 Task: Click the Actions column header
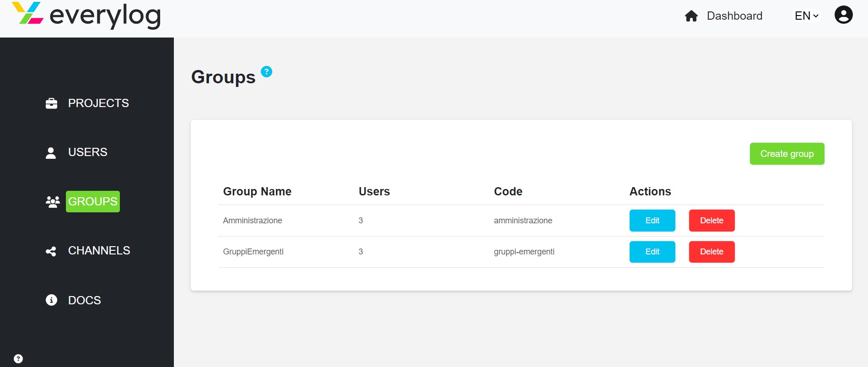(650, 191)
